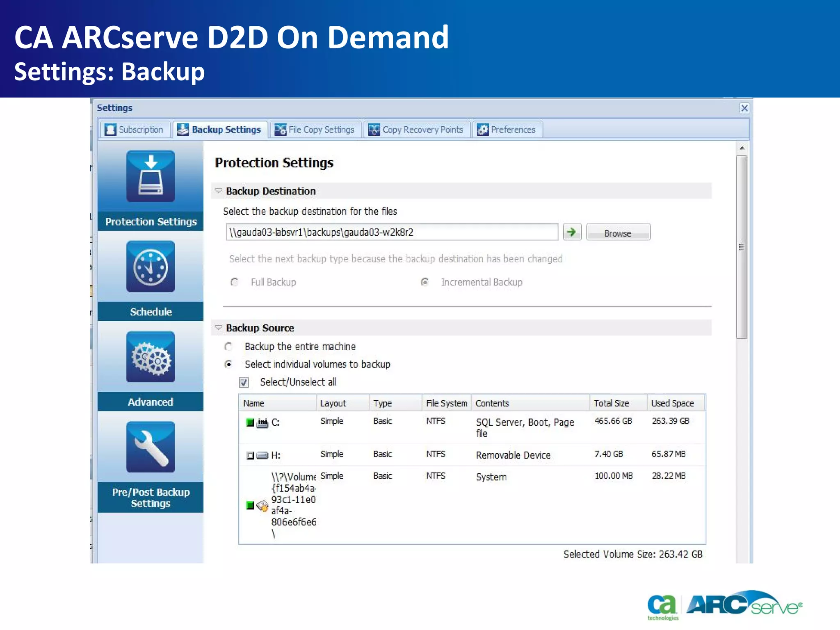Open the Schedule clock icon

click(151, 267)
